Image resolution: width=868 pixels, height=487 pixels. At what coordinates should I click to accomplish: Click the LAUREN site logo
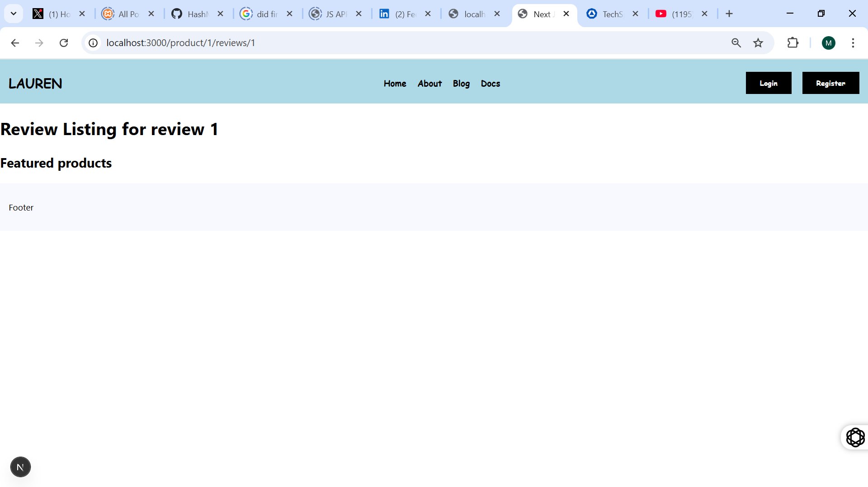click(35, 84)
